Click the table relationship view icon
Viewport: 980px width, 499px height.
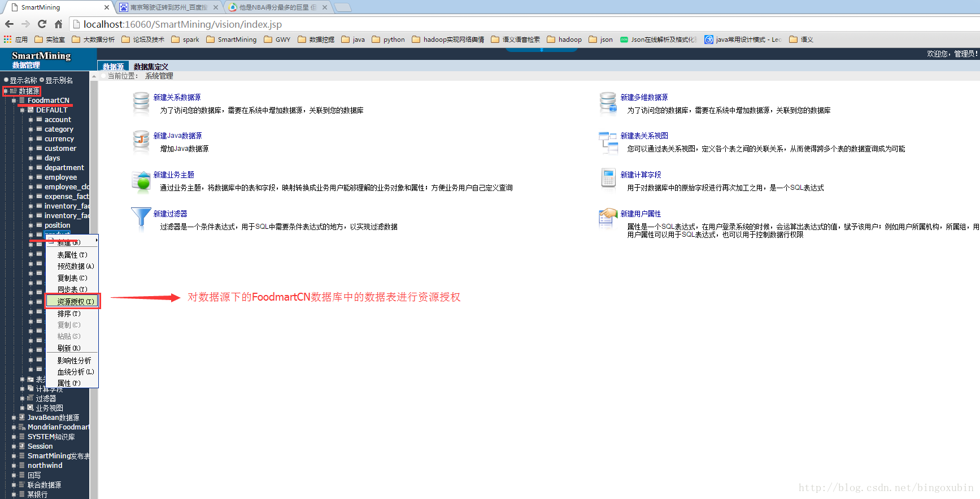coord(608,142)
